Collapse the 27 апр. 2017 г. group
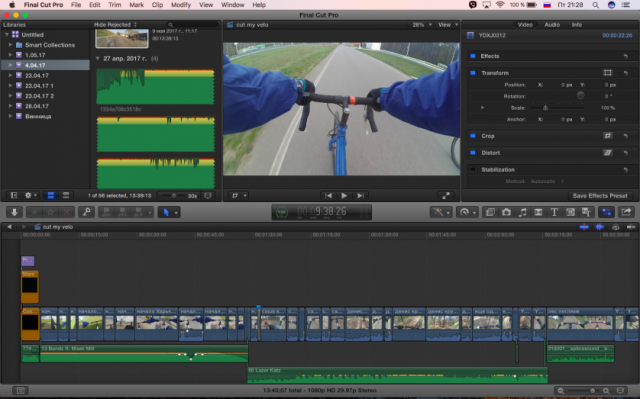The image size is (640, 399). click(98, 58)
